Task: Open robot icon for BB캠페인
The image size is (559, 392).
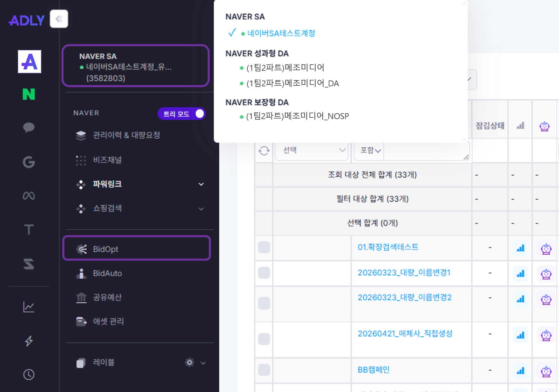Action: [546, 372]
